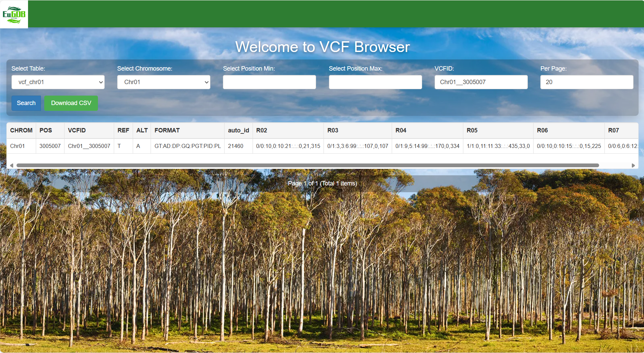
Task: Click the Download CSV button
Action: click(71, 103)
